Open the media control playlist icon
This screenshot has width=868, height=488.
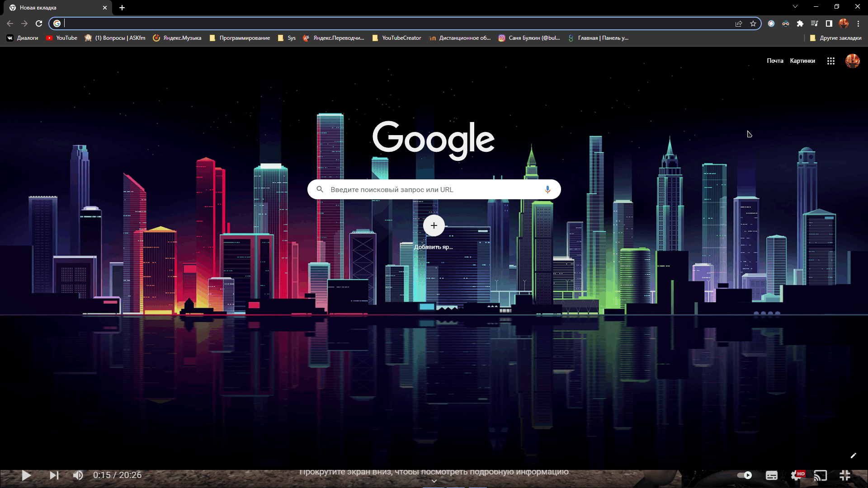click(x=815, y=23)
